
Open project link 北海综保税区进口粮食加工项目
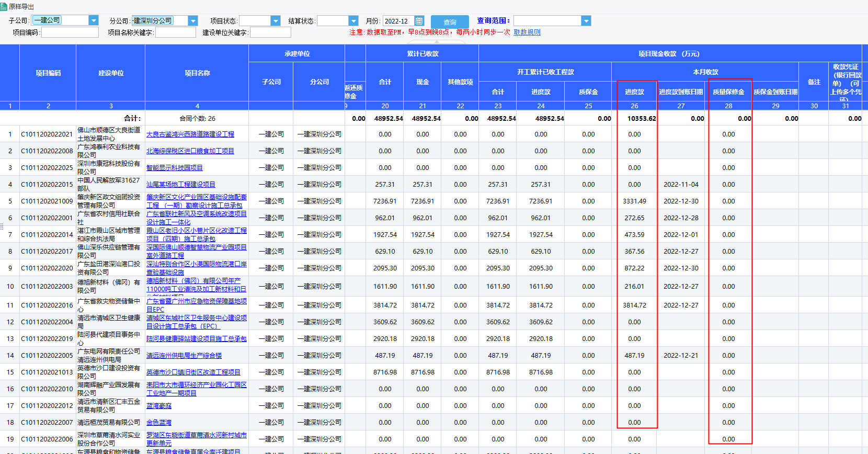click(x=190, y=151)
